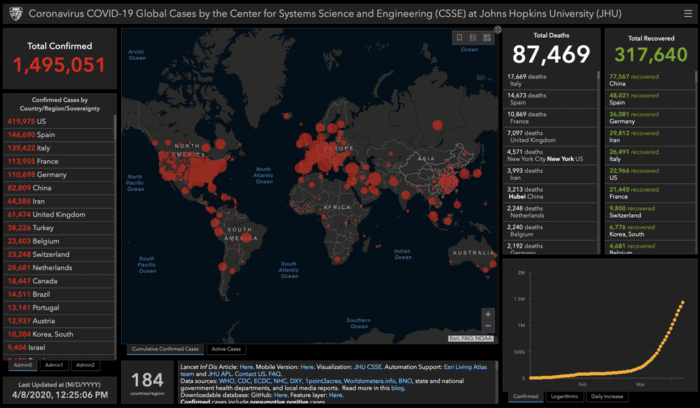Open the JHU APL link

coord(220,374)
